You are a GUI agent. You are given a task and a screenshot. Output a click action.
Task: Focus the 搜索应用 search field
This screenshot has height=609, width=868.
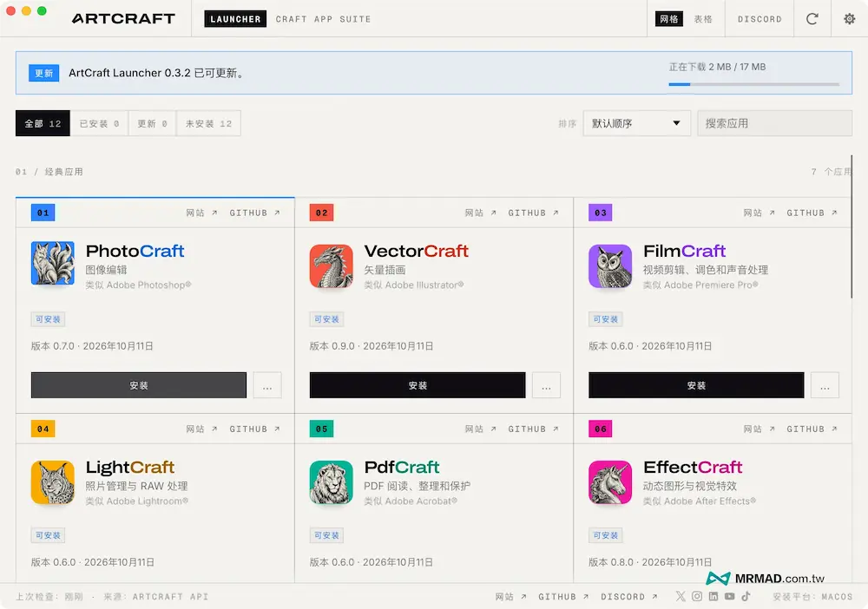tap(774, 123)
